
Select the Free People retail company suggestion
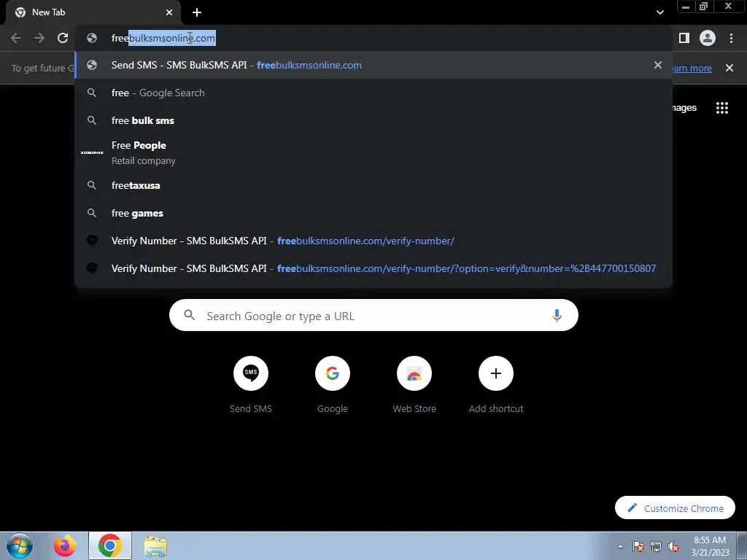(x=373, y=153)
